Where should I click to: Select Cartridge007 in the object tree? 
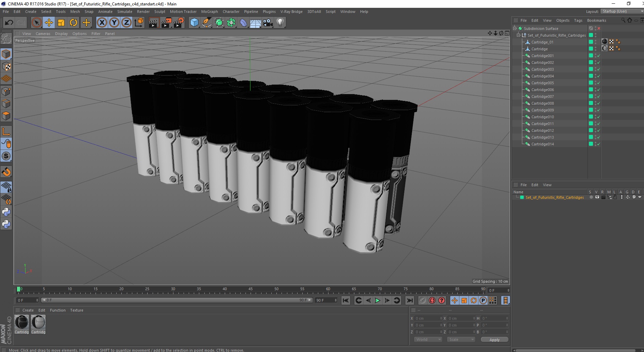click(x=543, y=96)
